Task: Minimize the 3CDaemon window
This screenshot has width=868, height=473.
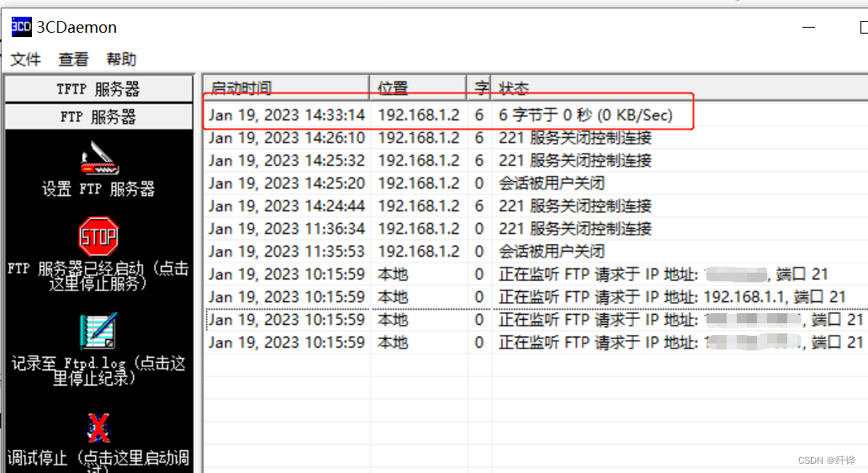Action: [809, 27]
